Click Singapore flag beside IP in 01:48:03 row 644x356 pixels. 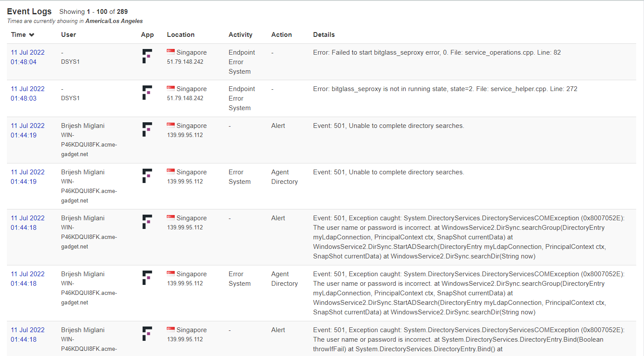[171, 88]
